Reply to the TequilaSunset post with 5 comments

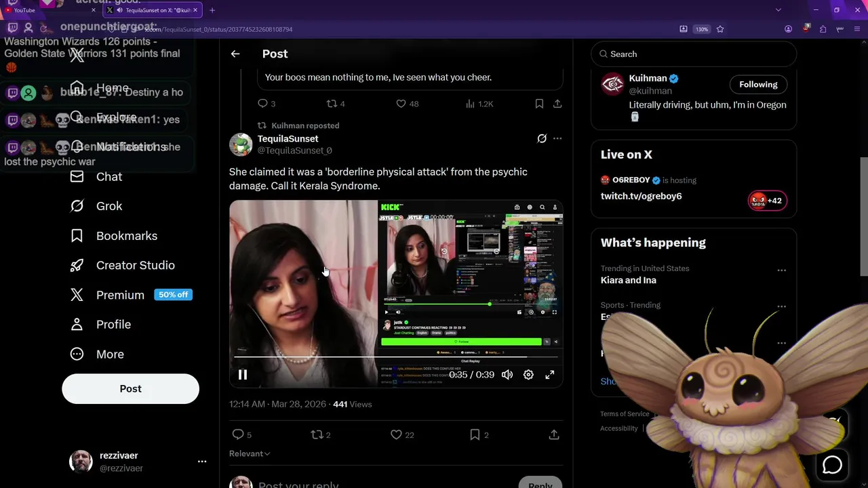241,434
